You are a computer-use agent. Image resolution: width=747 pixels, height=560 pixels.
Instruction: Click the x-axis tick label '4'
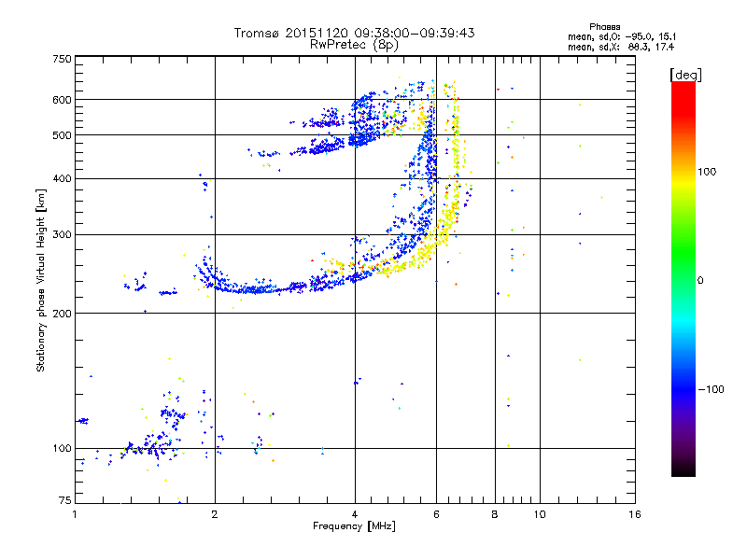tap(355, 514)
